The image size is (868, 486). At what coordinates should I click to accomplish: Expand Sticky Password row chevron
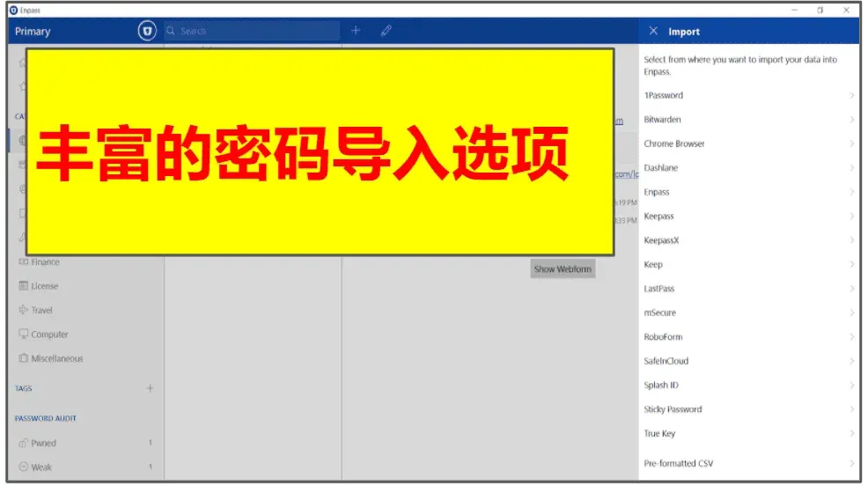coord(852,409)
